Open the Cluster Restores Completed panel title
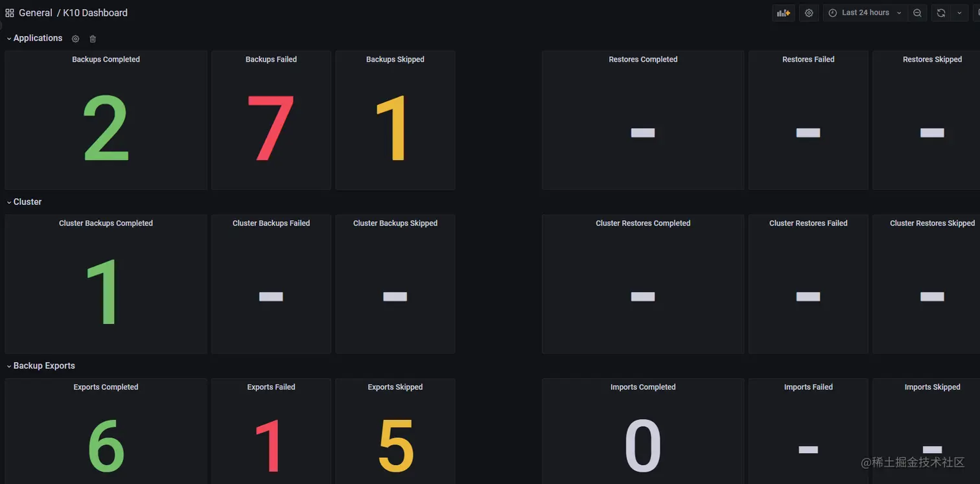Screen dimensions: 980x484 point(643,224)
